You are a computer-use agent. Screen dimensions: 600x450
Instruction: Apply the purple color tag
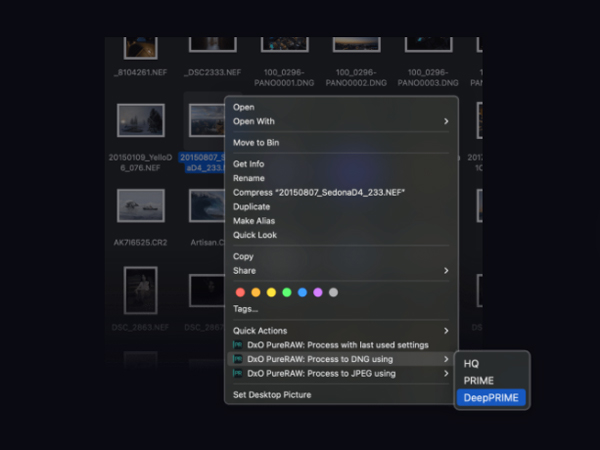click(x=318, y=292)
